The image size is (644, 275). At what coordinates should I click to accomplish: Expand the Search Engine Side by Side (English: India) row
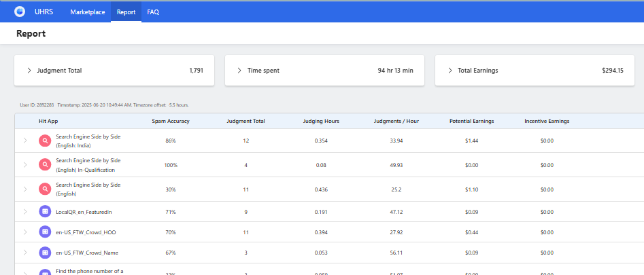(x=25, y=141)
